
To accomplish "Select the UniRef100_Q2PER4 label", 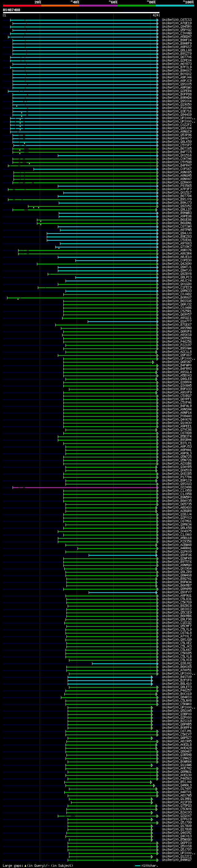I will (x=177, y=91).
